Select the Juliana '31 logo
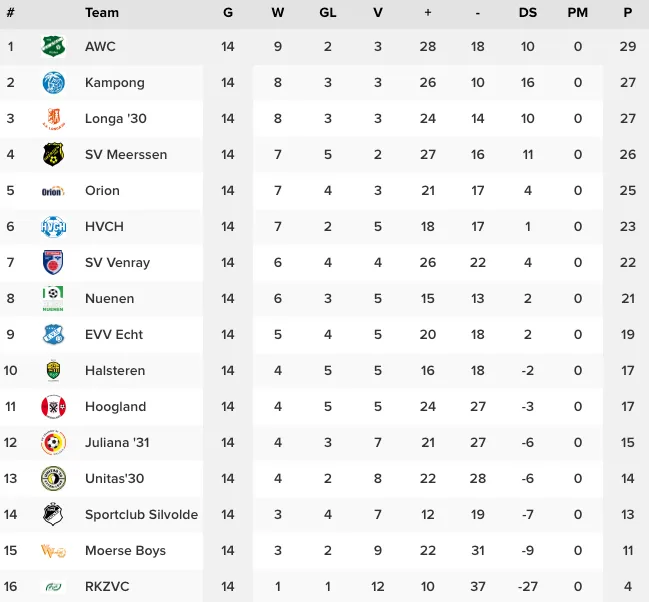 (x=53, y=443)
